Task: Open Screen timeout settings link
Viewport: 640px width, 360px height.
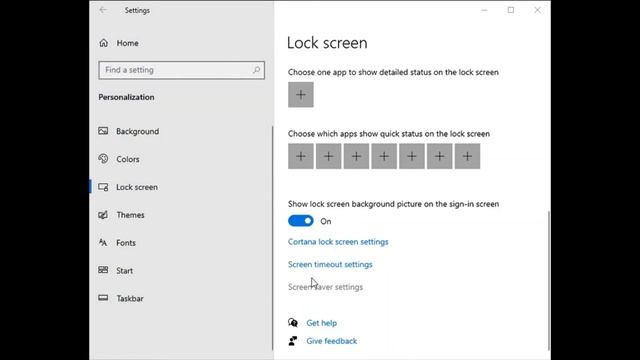Action: tap(330, 264)
